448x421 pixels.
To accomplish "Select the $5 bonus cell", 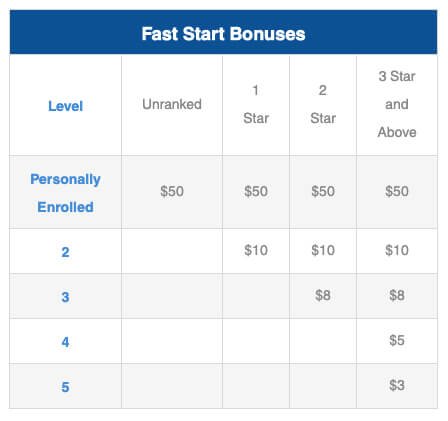I will point(397,340).
